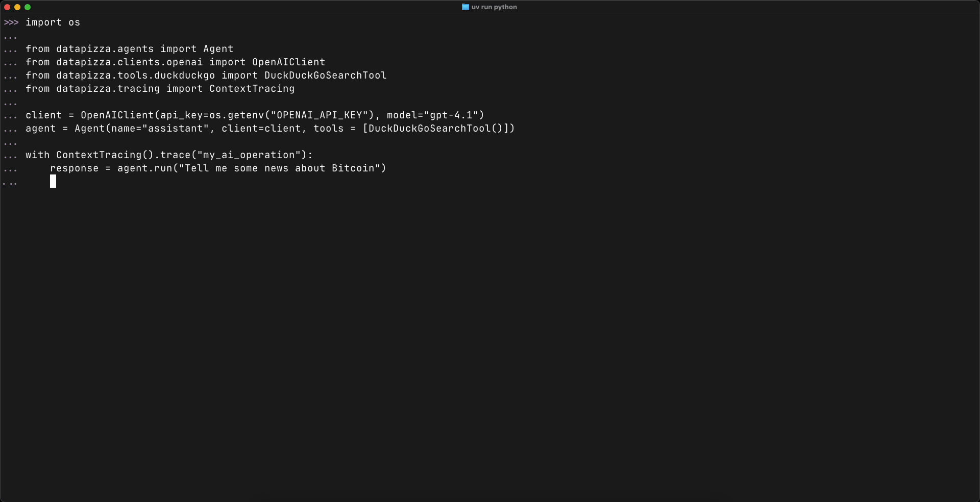Click "datapizza.tools.duckduckgo" module path
The image size is (980, 502).
tap(135, 76)
